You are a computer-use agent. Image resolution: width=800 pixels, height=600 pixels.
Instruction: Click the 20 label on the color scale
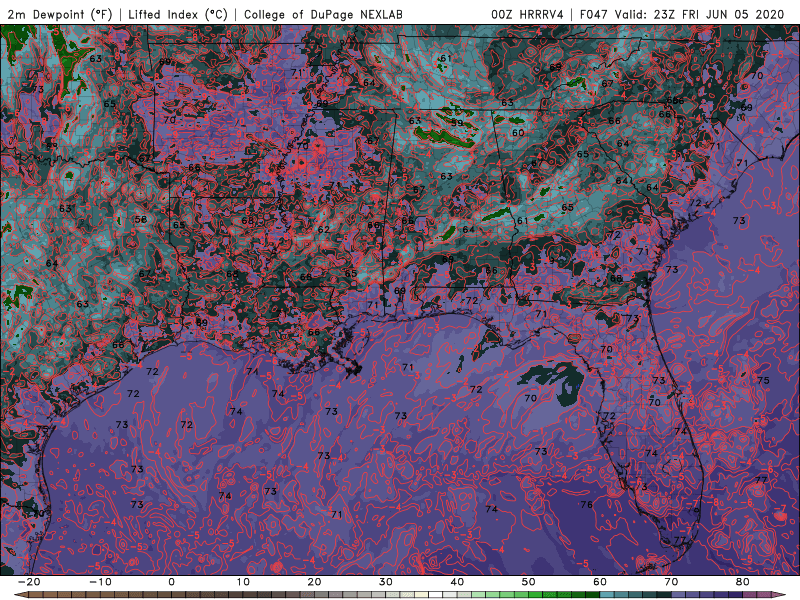click(x=314, y=582)
